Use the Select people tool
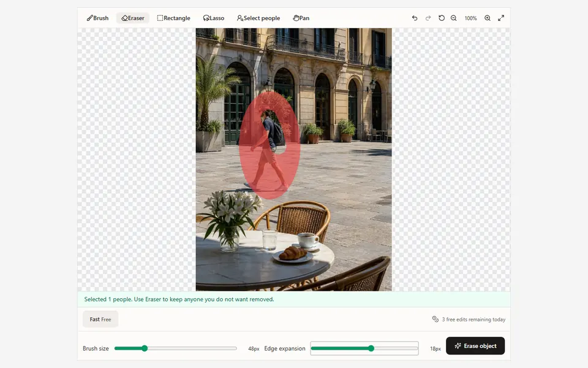Viewport: 588px width, 368px height. point(258,18)
